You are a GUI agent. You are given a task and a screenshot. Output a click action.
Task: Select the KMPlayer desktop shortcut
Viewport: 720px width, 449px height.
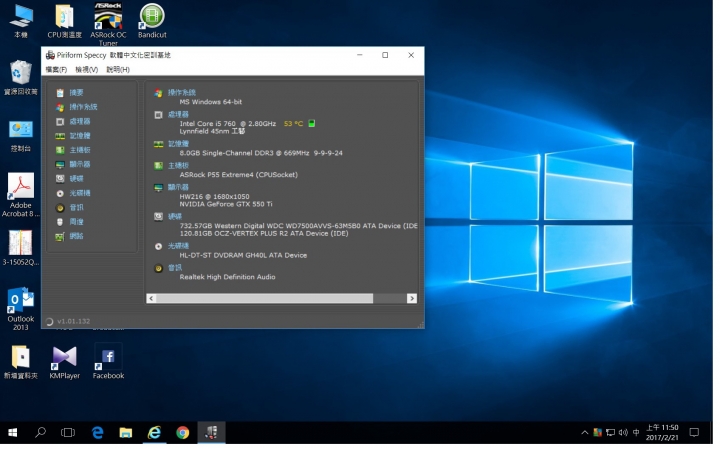(64, 363)
